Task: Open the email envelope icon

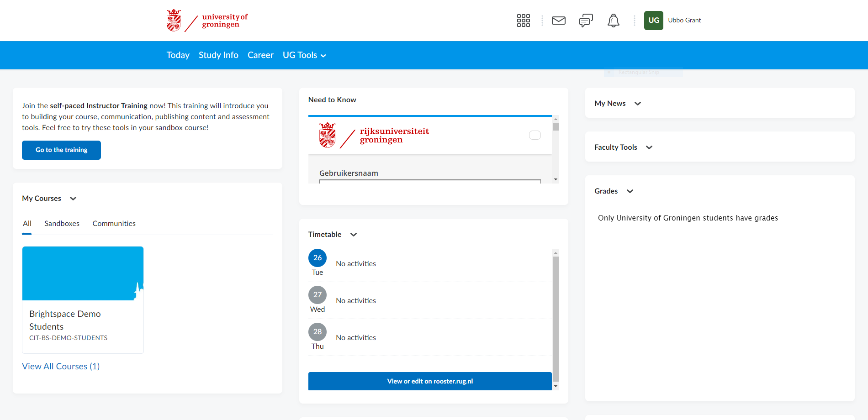Action: coord(558,21)
